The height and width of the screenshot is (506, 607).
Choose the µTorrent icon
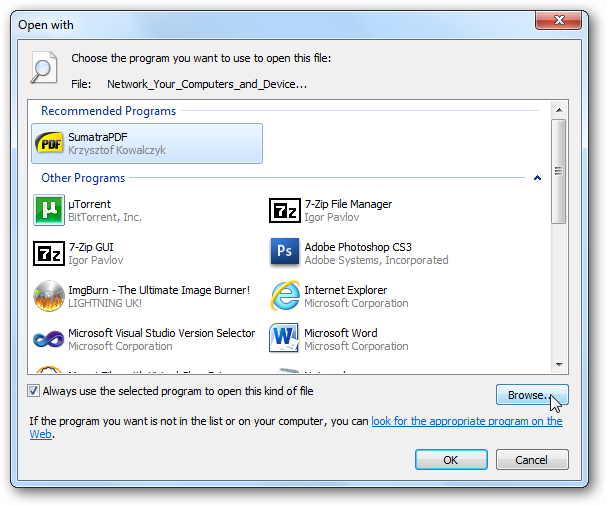[50, 210]
